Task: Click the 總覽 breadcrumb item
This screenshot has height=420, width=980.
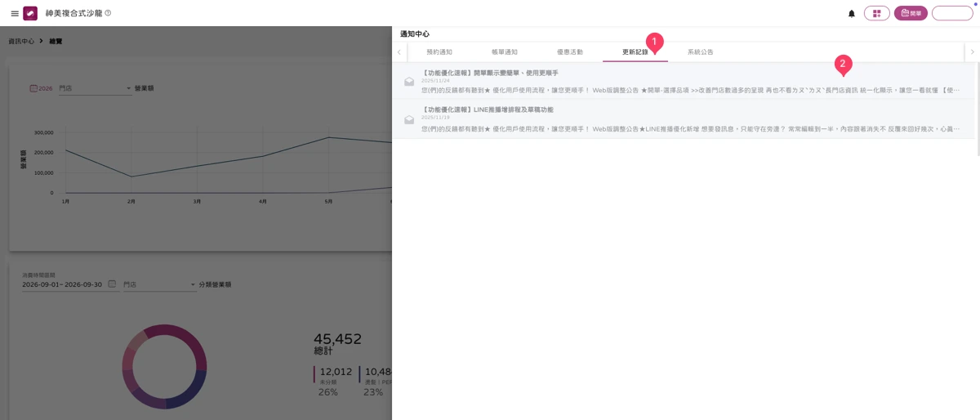Action: tap(56, 41)
